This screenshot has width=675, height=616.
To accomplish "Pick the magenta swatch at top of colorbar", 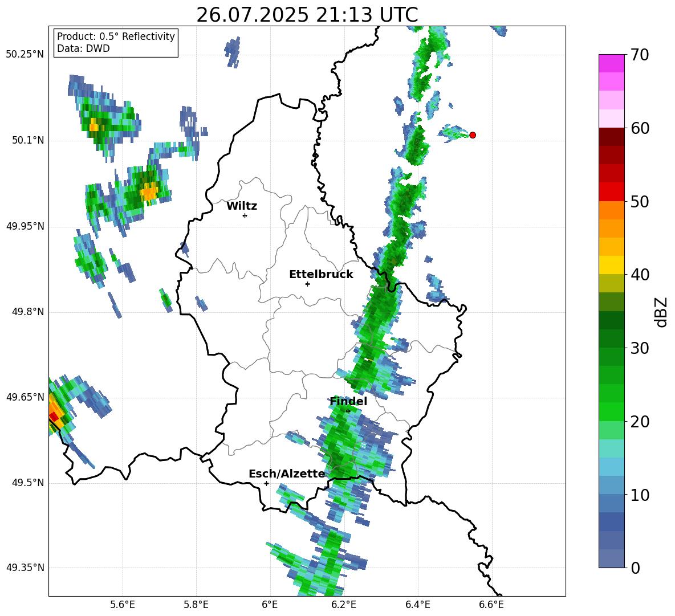I will (611, 63).
